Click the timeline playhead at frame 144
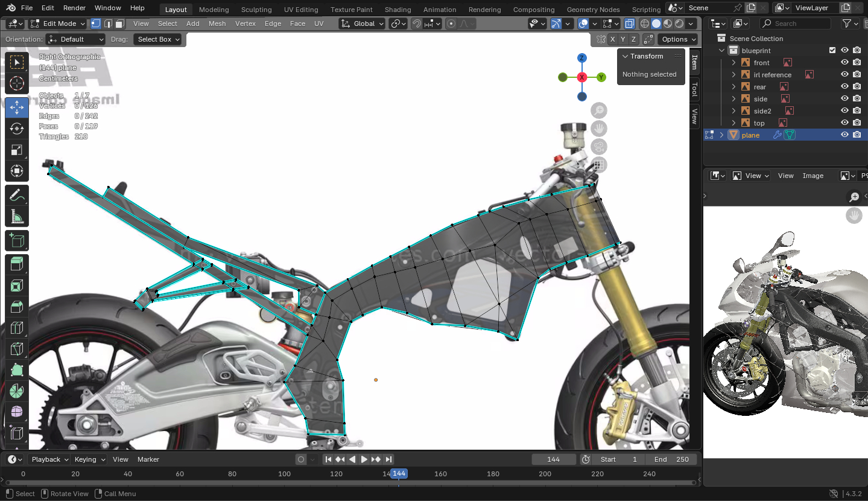 click(399, 474)
